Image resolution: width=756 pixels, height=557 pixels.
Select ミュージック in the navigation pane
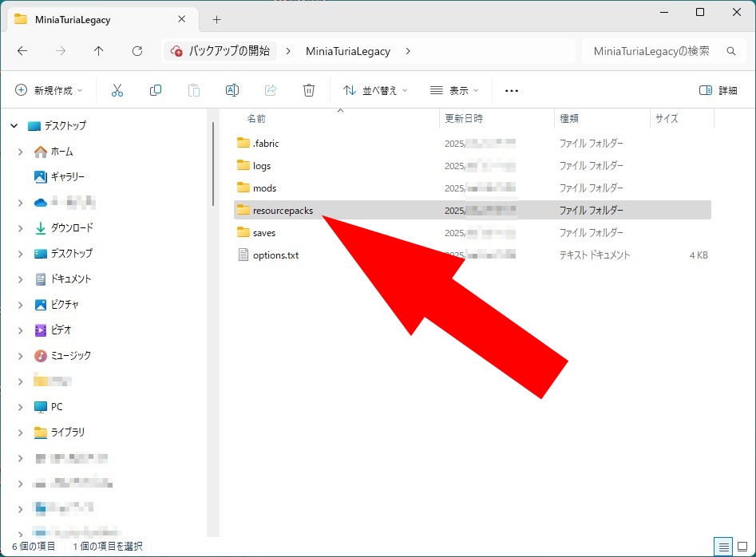tap(63, 356)
